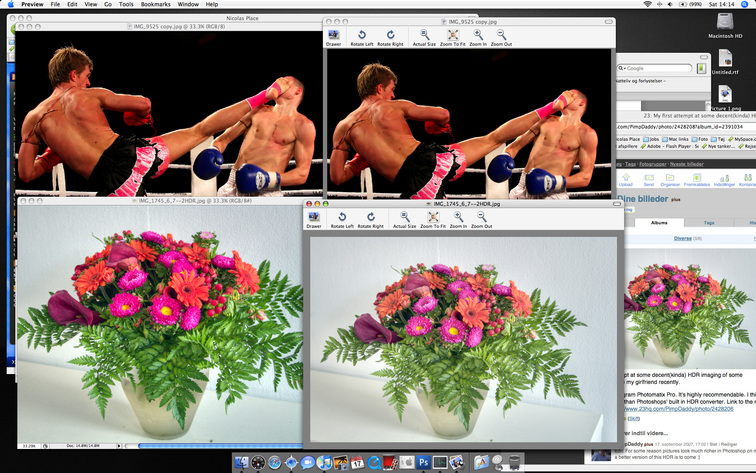756x473 pixels.
Task: Open the Foto bookmark folder in Safari
Action: [x=700, y=139]
